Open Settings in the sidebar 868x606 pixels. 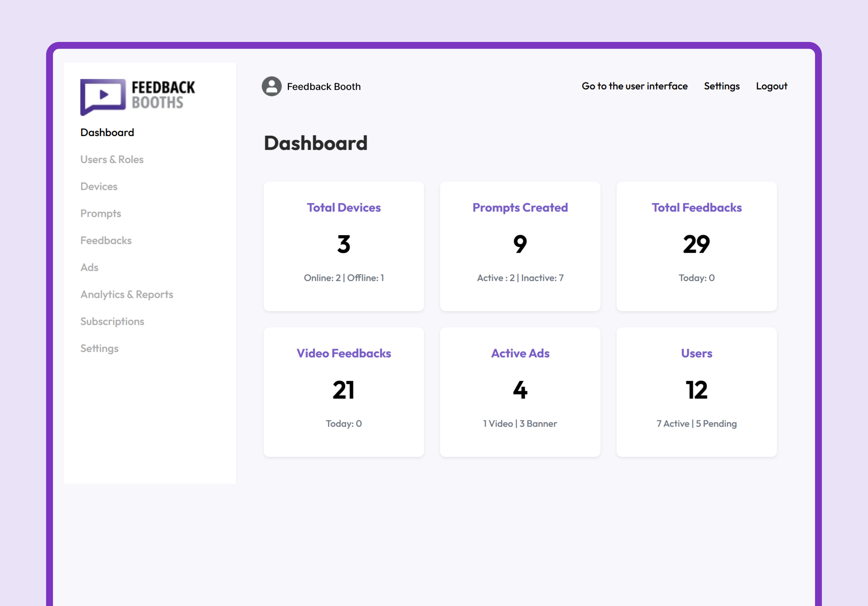pyautogui.click(x=100, y=348)
